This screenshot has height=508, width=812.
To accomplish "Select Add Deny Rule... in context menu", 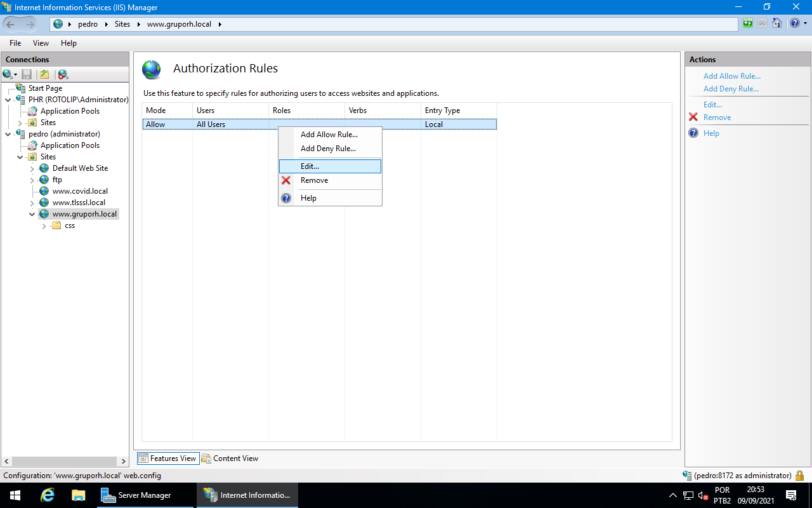I will coord(328,149).
